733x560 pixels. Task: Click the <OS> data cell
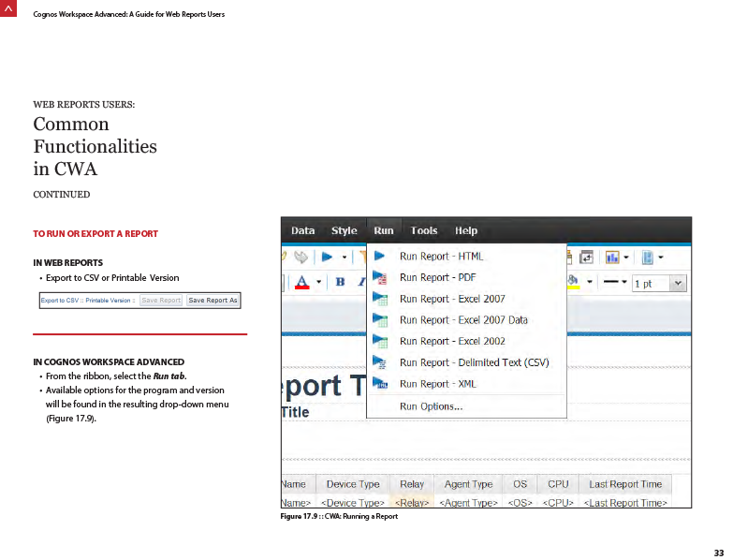click(520, 502)
